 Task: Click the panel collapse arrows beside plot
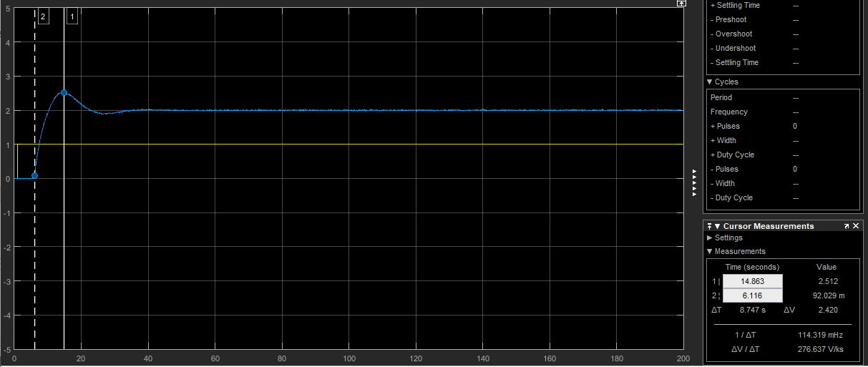coord(694,182)
